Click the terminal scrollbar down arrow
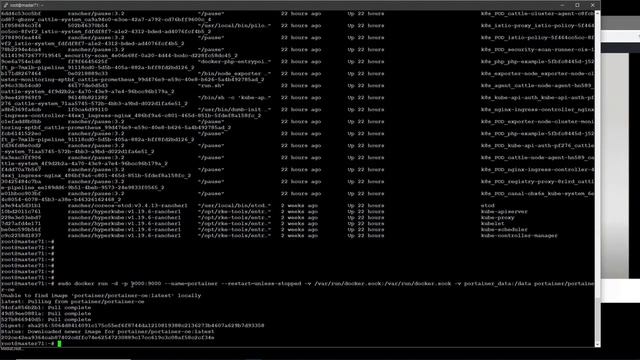Screen dimensions: 640x360 click(598, 344)
